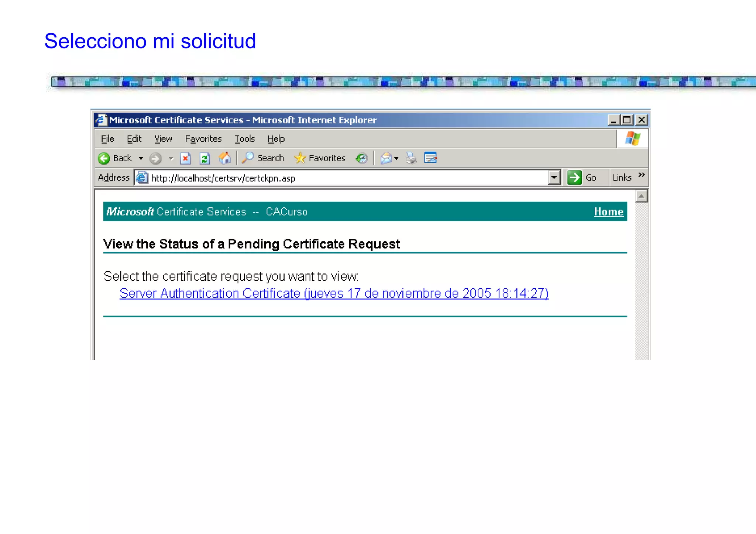Click the scrollbar up arrow

point(642,196)
